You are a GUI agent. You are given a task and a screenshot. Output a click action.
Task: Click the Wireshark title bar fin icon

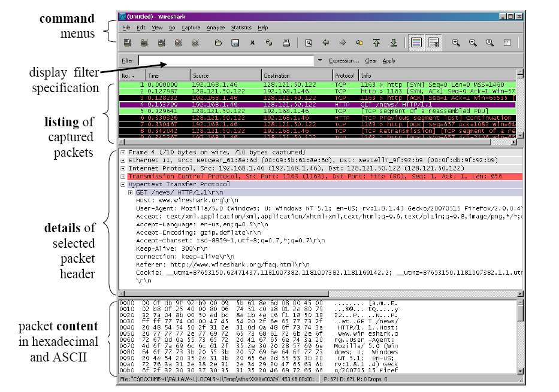pos(122,17)
